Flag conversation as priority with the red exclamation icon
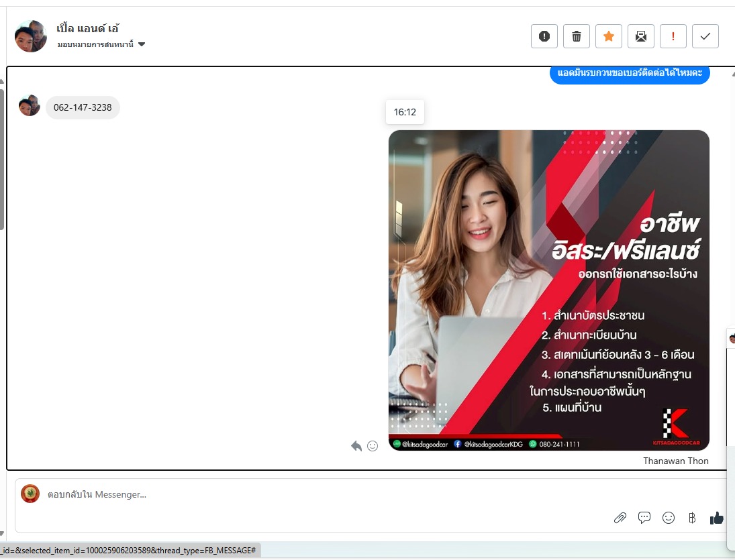735x560 pixels. pyautogui.click(x=673, y=36)
